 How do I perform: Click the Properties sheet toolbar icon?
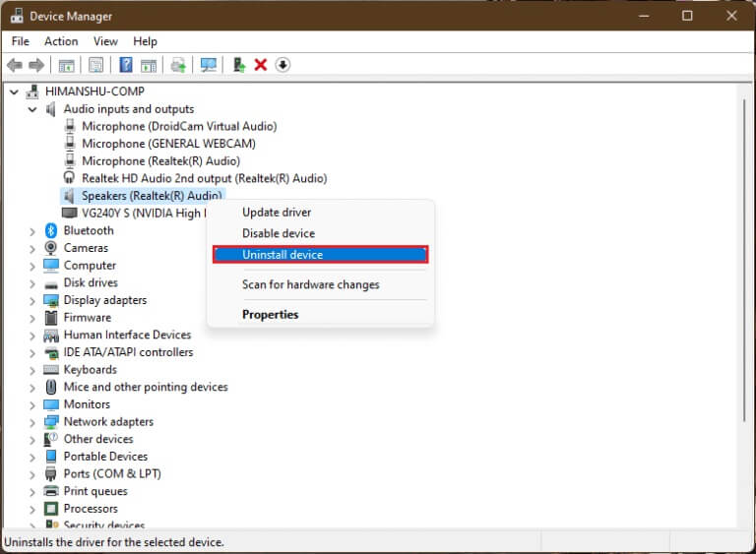[95, 65]
